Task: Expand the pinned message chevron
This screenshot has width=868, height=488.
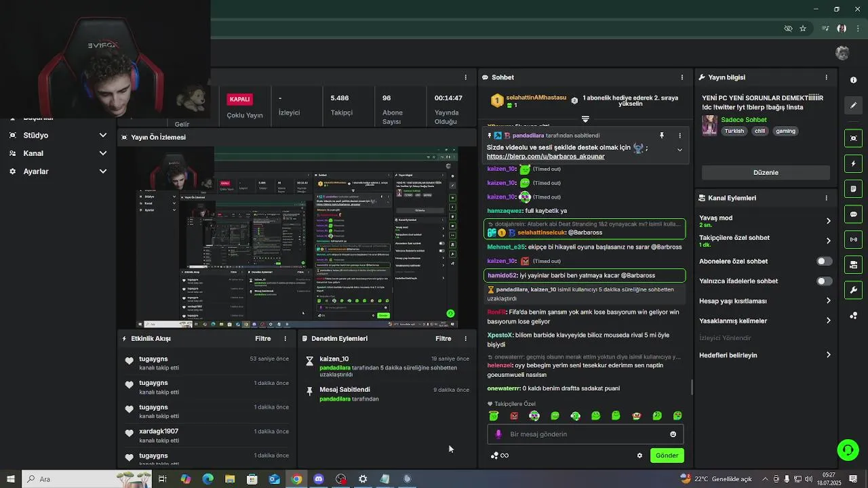Action: (679, 150)
